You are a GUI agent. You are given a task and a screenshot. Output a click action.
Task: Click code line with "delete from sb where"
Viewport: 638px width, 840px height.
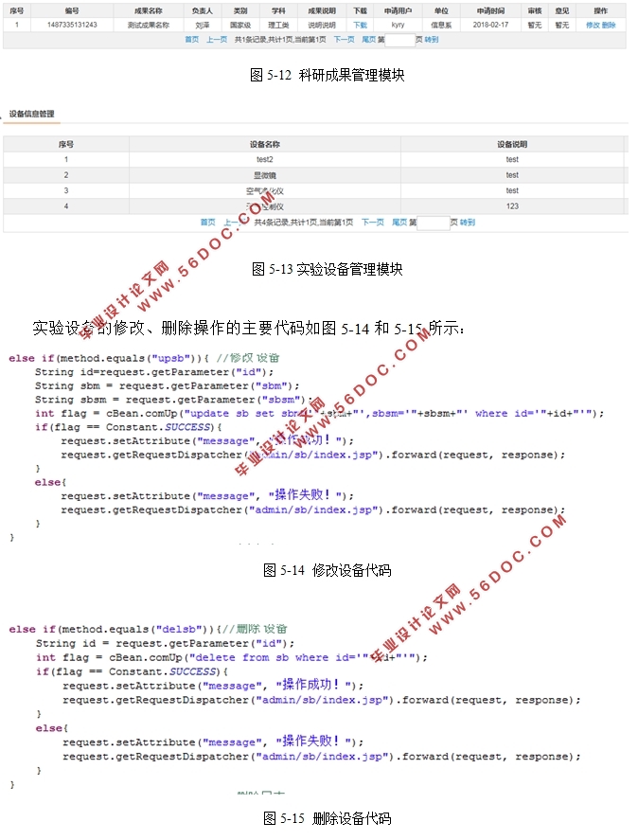pyautogui.click(x=231, y=657)
